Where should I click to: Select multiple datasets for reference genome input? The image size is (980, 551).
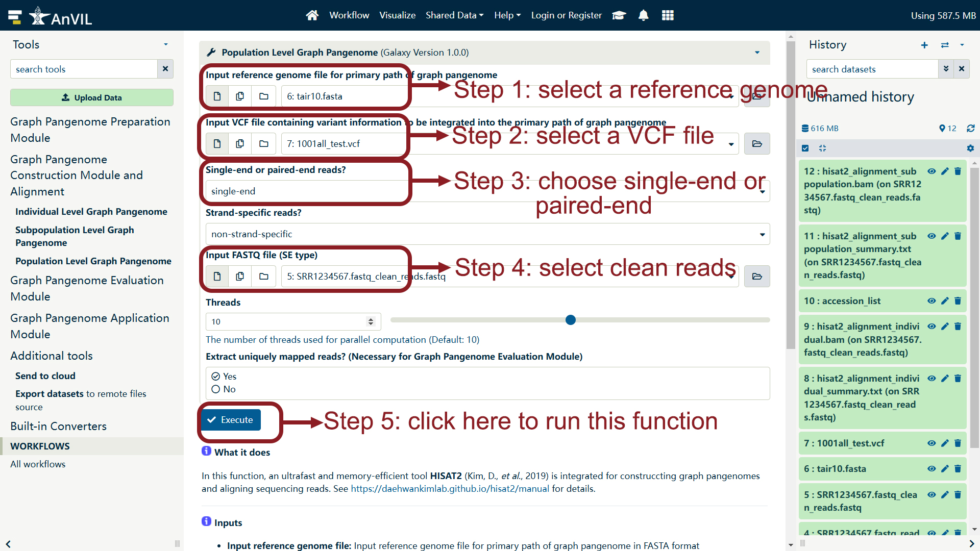240,96
